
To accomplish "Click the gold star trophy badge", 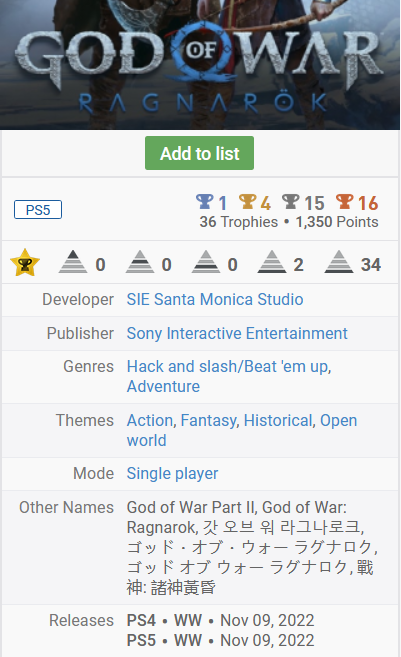I will point(25,263).
